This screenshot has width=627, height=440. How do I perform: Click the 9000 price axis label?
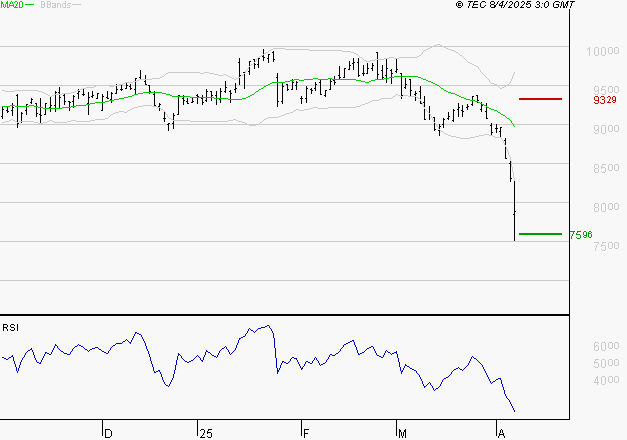pyautogui.click(x=606, y=129)
